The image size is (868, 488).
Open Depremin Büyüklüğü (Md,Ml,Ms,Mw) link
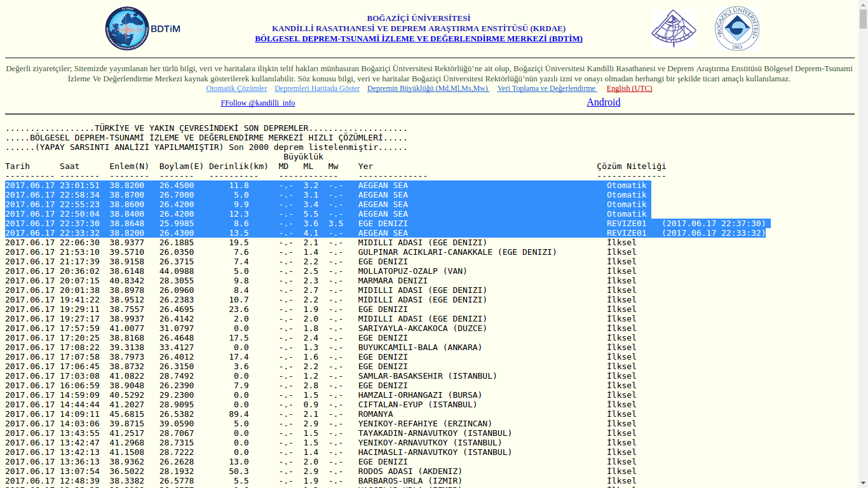tap(428, 88)
